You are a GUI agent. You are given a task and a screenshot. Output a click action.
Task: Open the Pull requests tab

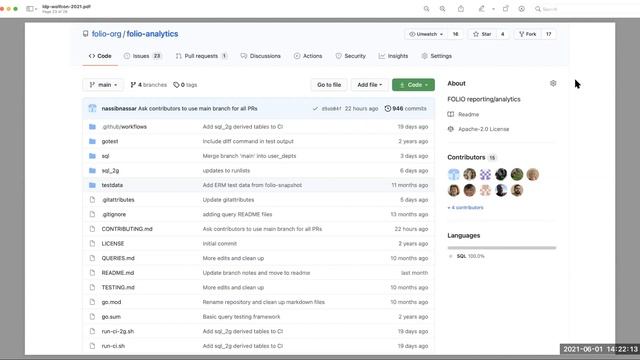coord(201,56)
